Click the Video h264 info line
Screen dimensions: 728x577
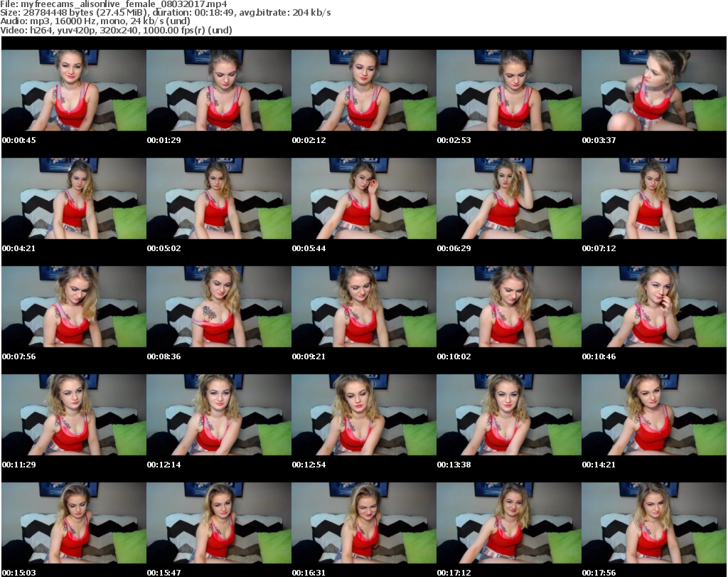pyautogui.click(x=116, y=30)
